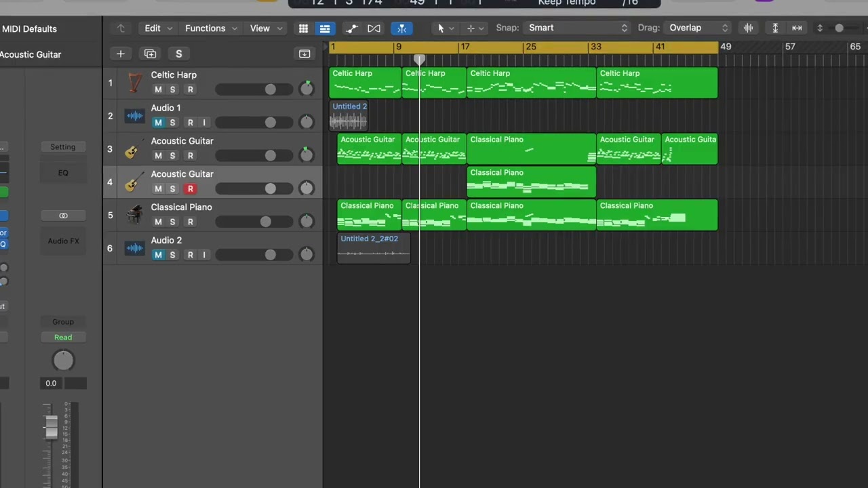Select the first Celtic Harp region
Screen dimensions: 868x488
point(366,83)
